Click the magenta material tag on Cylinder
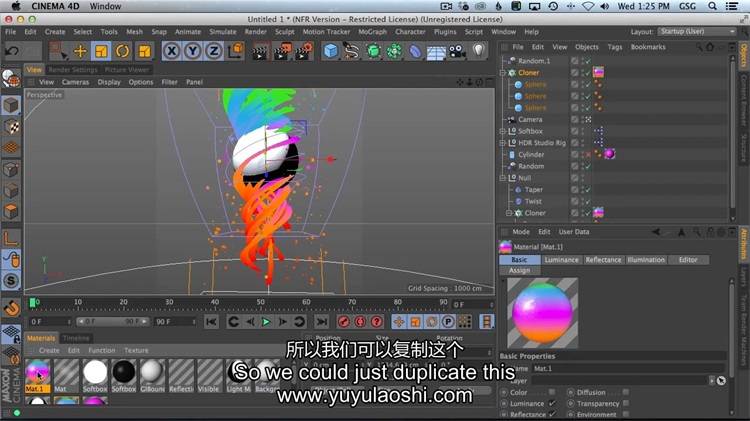 [x=609, y=154]
